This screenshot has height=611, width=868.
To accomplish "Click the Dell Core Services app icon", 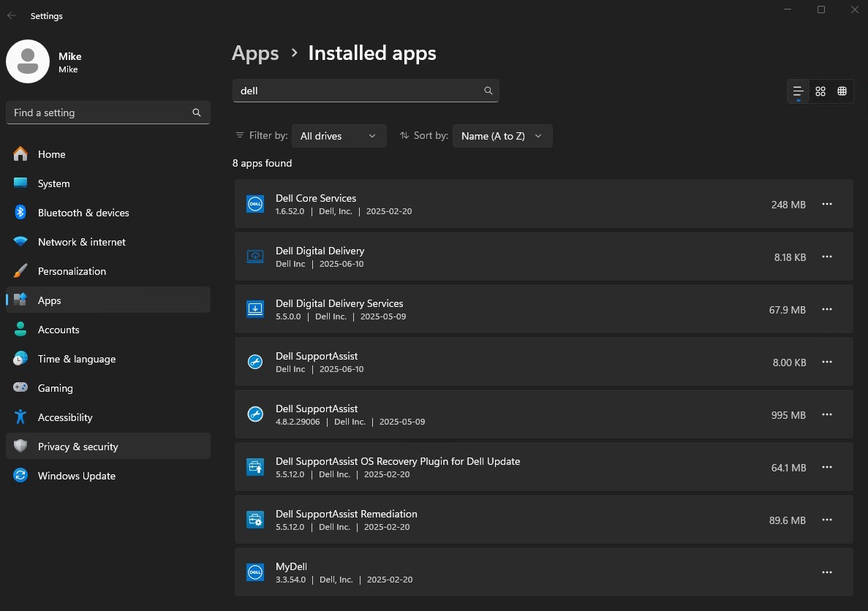I will pyautogui.click(x=255, y=205).
